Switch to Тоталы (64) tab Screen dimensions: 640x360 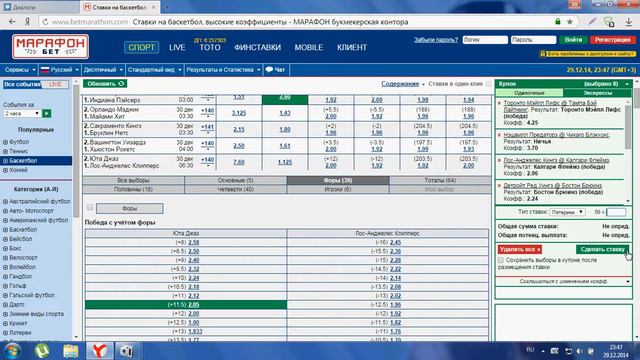[440, 180]
